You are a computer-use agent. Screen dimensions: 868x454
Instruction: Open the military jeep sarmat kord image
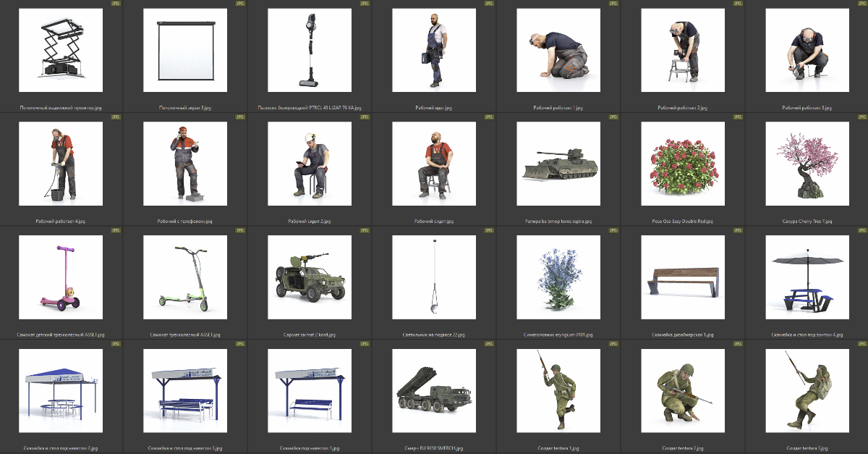click(310, 277)
